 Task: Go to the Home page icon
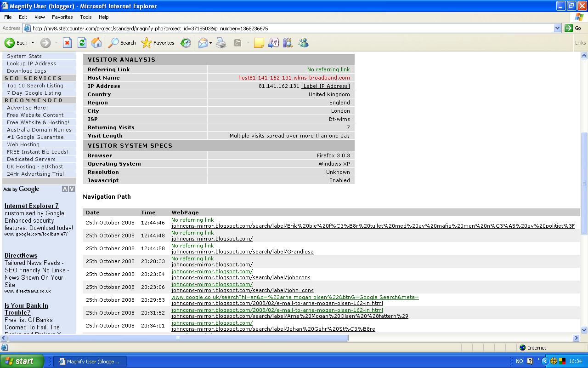click(96, 43)
